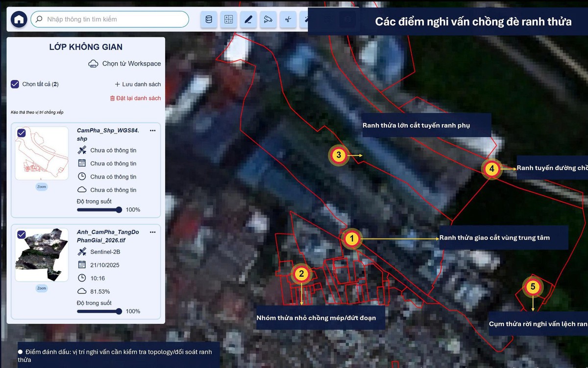Open options menu for Anh_CamPha_TangDoPhanGiai_2026.tif
Image resolution: width=588 pixels, height=368 pixels.
click(x=152, y=232)
